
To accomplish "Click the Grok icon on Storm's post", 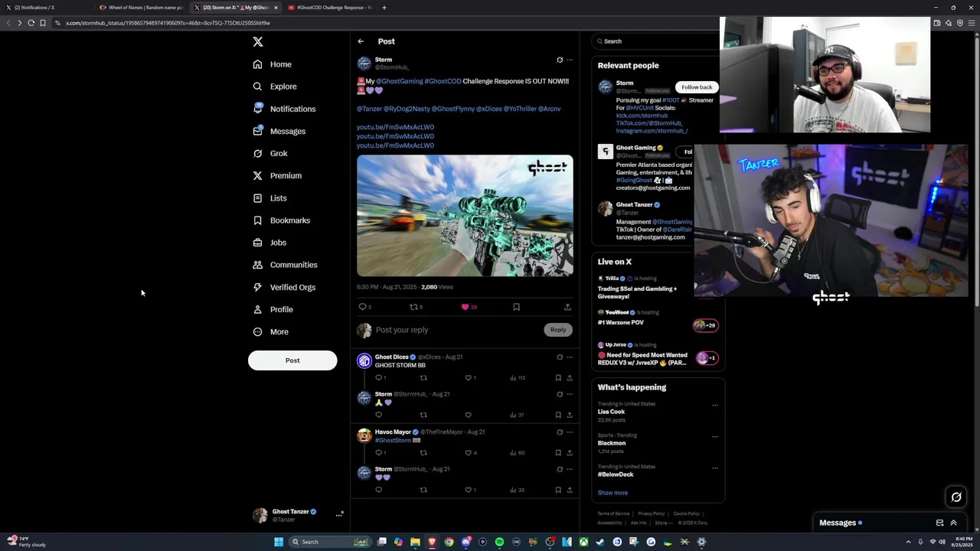I will (560, 60).
